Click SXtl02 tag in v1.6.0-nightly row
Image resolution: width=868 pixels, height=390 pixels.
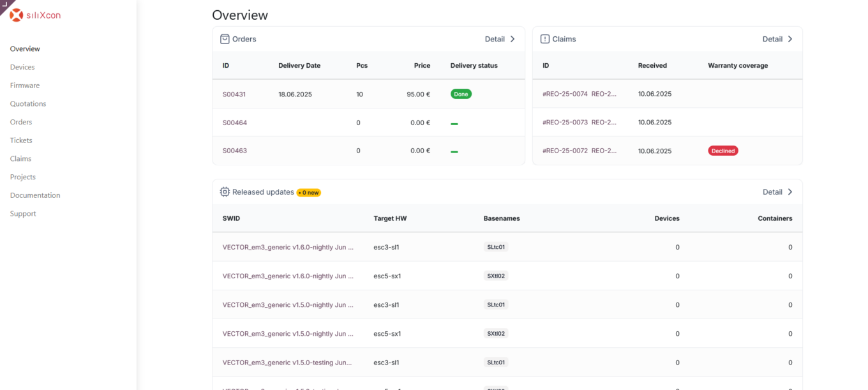(x=496, y=276)
